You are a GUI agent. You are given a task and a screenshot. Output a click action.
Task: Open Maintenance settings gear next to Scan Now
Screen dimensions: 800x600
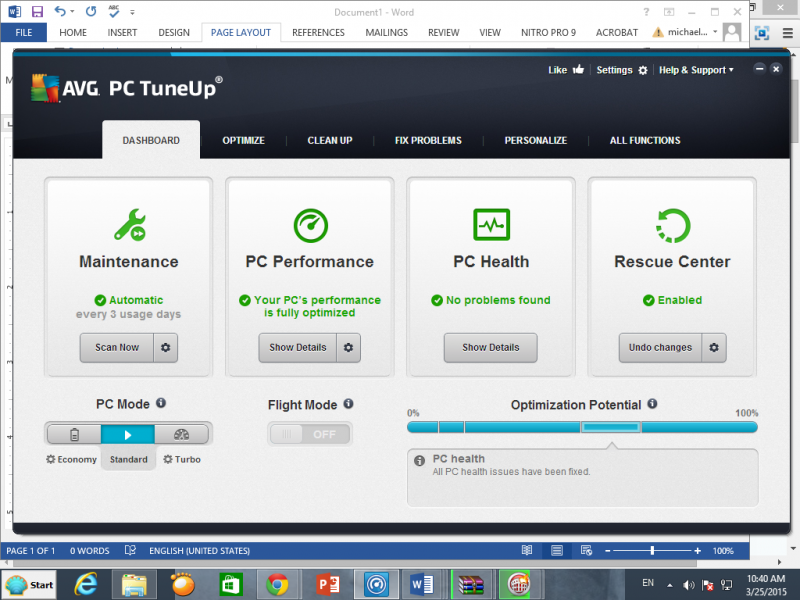coord(165,347)
